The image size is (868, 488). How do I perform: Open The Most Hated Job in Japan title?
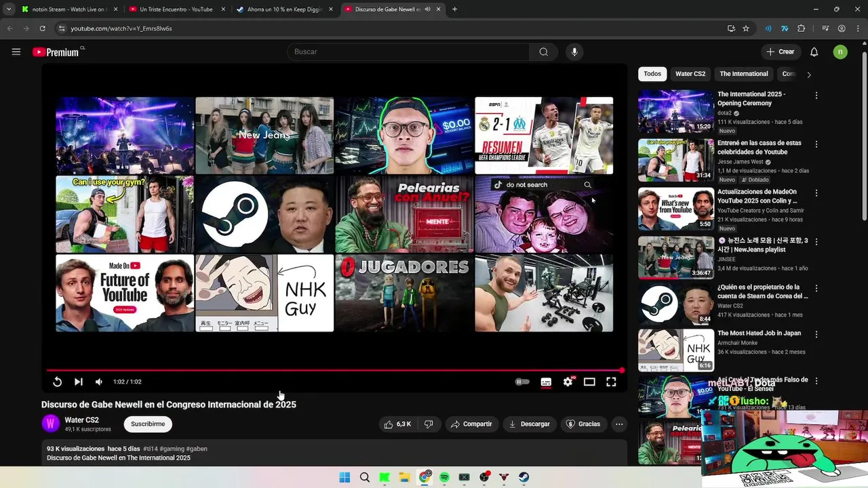[759, 333]
